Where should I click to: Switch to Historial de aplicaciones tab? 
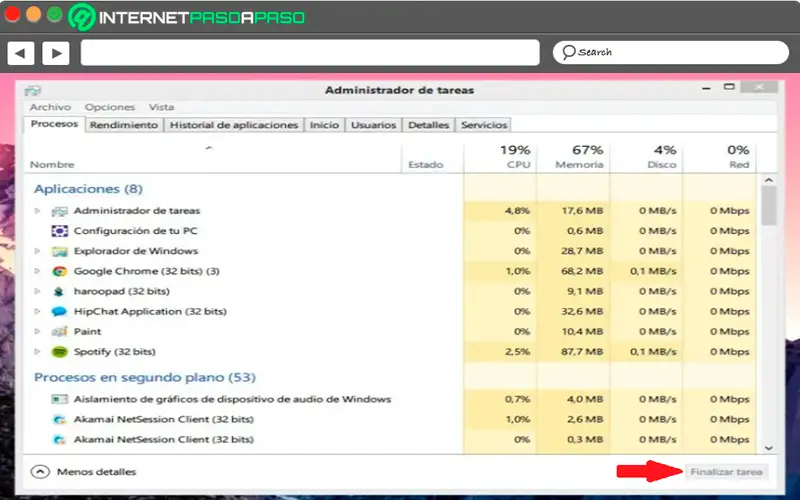[234, 125]
